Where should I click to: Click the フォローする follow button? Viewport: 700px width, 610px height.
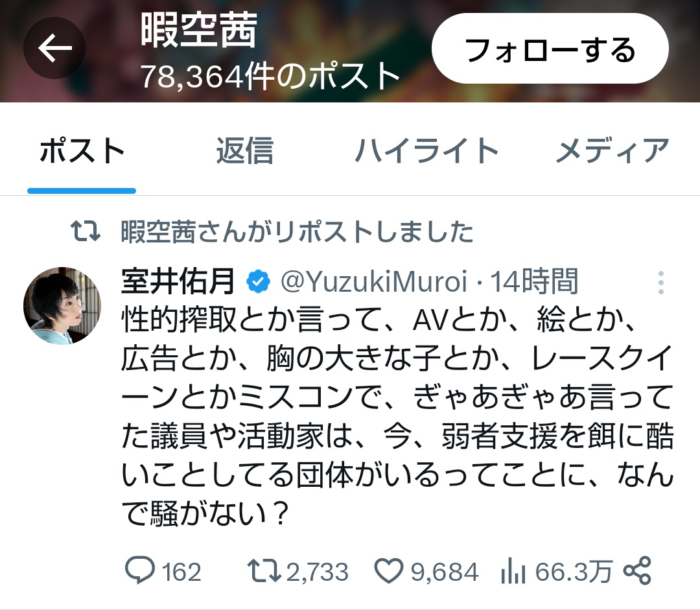pyautogui.click(x=550, y=48)
